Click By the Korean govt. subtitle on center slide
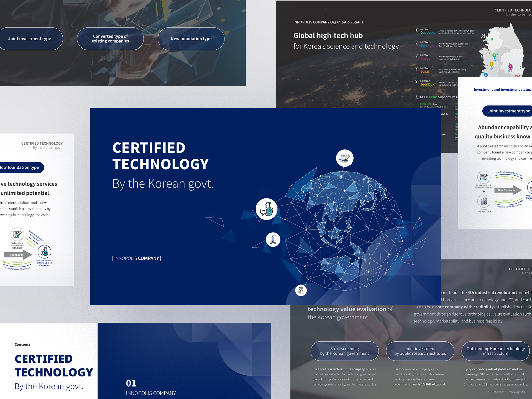Viewport: 532px width, 399px height. 163,184
